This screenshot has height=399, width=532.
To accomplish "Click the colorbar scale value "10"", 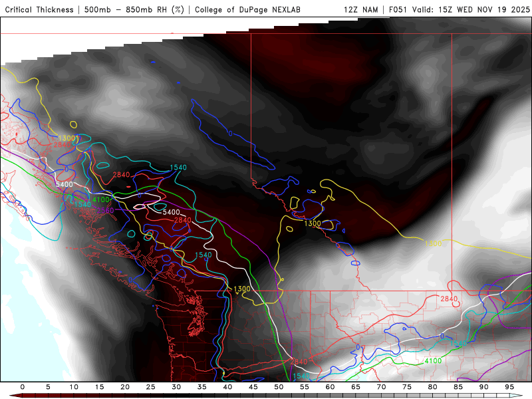I will click(x=74, y=387).
